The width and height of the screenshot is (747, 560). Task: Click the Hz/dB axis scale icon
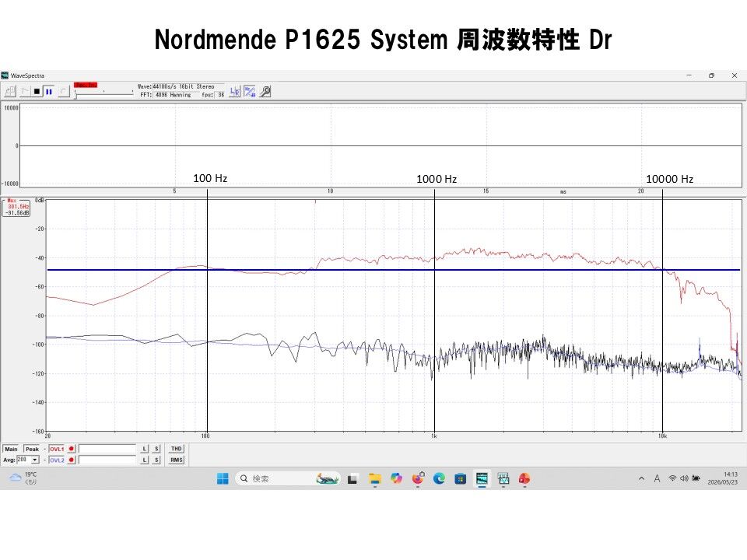pos(250,91)
